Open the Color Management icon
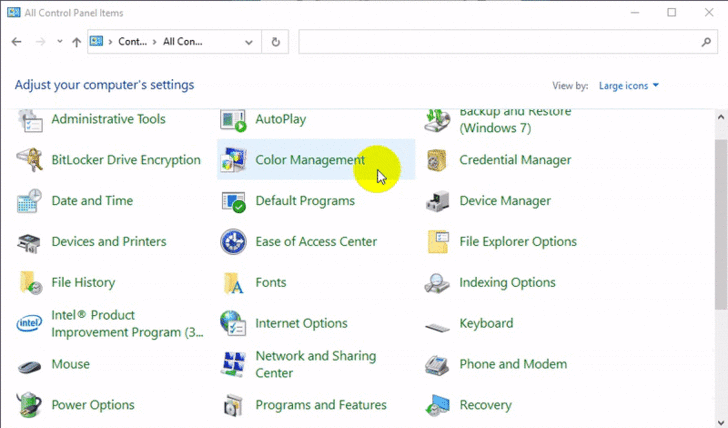 click(234, 160)
